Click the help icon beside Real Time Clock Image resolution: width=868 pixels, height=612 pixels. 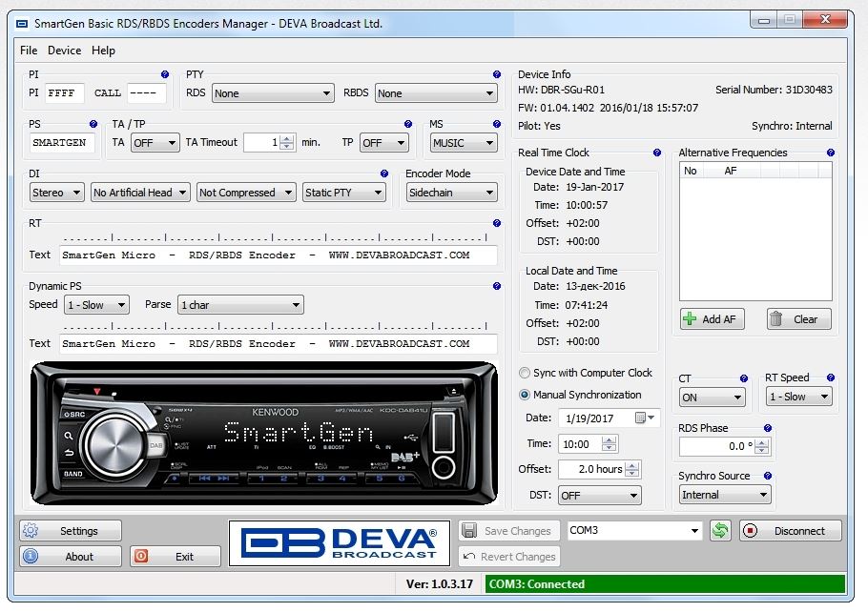tap(656, 153)
